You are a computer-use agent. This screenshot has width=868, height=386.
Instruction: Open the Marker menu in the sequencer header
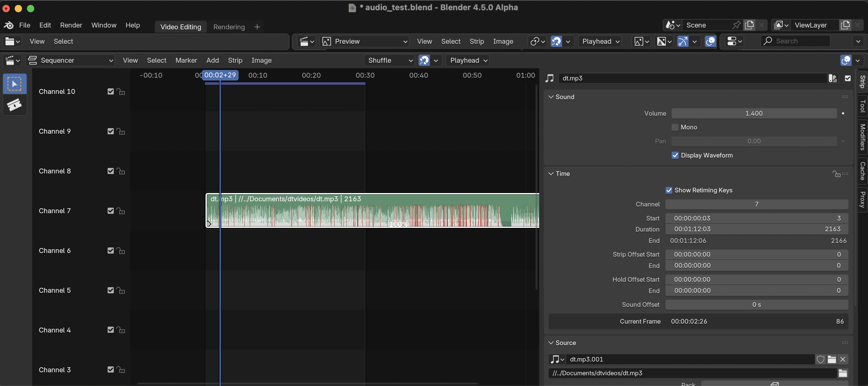pos(186,60)
